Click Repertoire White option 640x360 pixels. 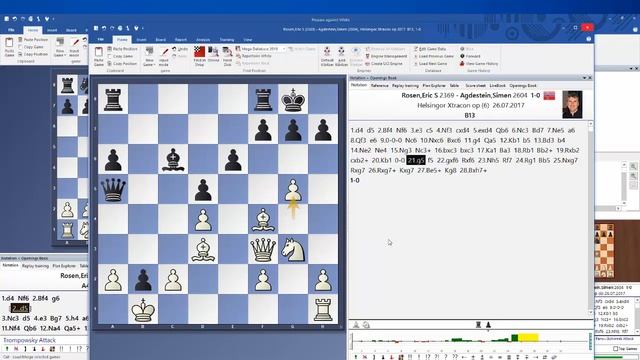point(253,56)
